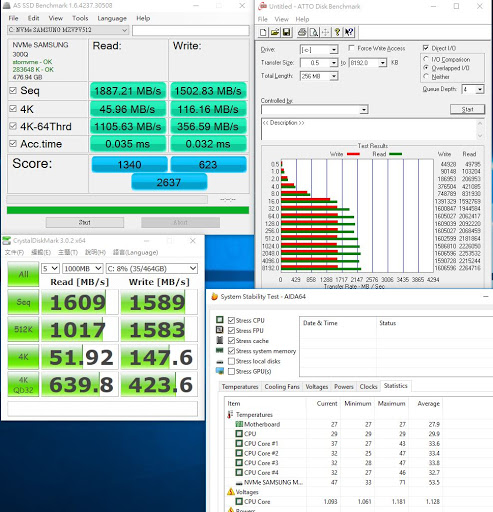
Task: Click the ATTO Disk Benchmark title bar icon
Action: [x=263, y=6]
